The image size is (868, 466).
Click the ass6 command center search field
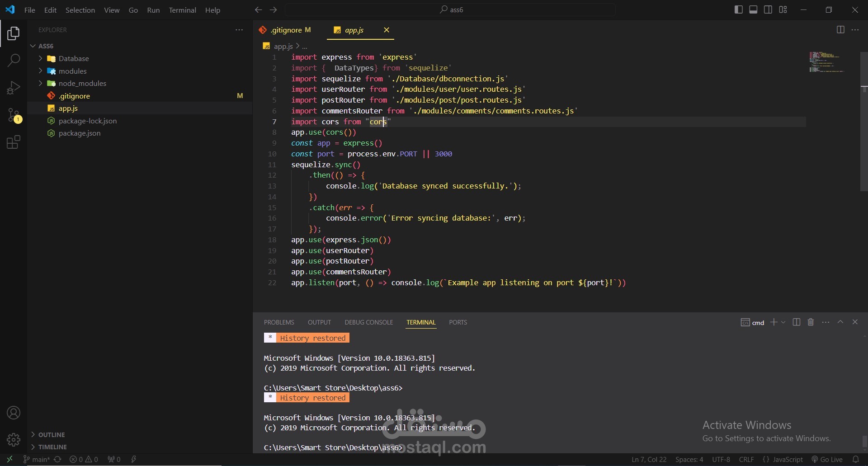[x=450, y=9]
